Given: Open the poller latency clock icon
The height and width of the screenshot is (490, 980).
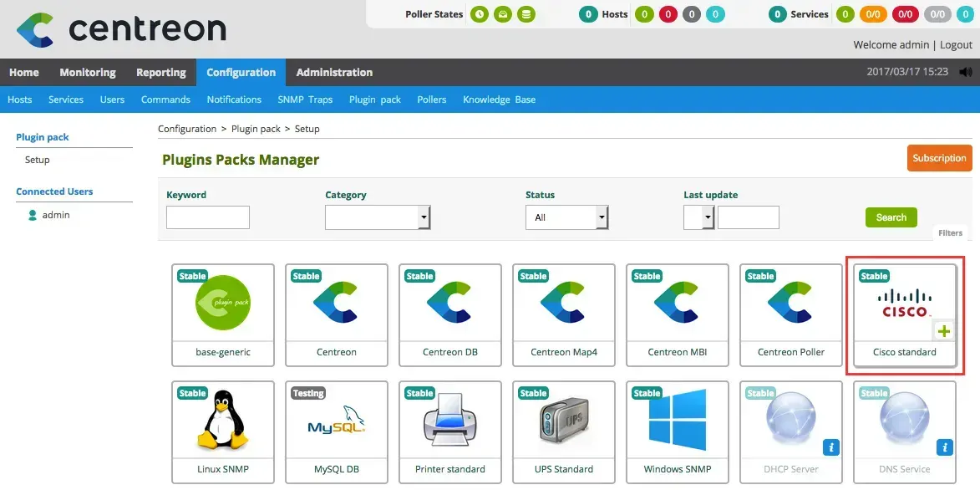Looking at the screenshot, I should click(x=479, y=14).
